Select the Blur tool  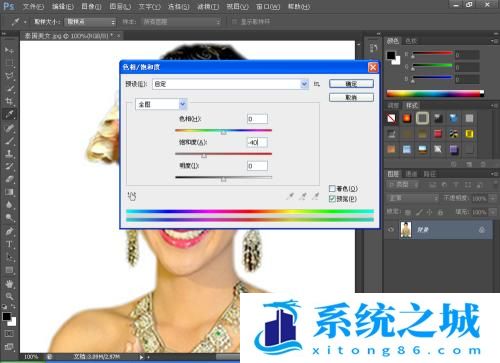point(9,205)
